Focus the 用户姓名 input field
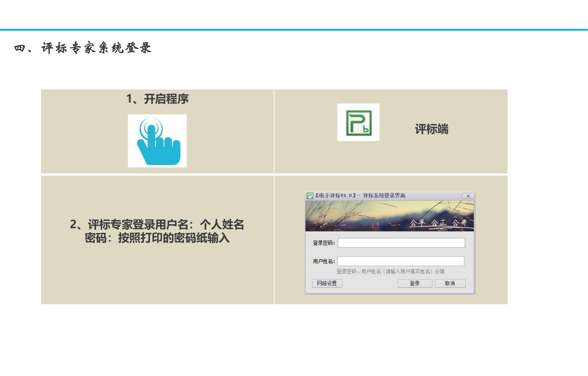Viewport: 588px width, 376px height. point(401,261)
